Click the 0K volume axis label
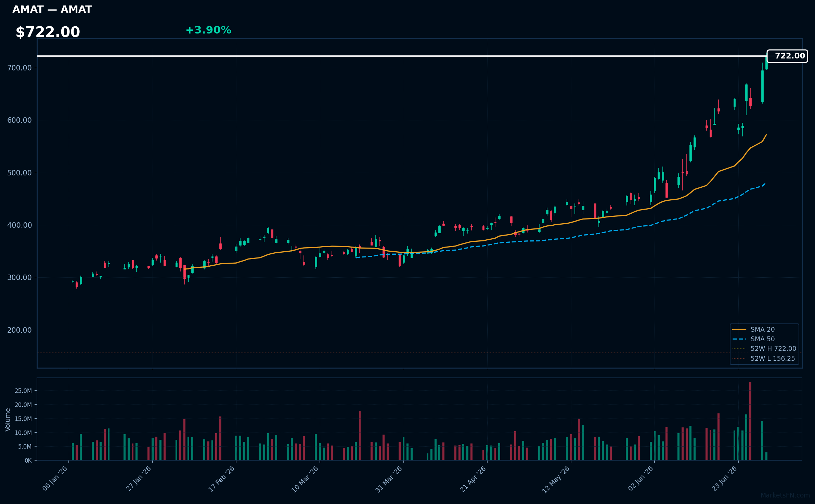 pyautogui.click(x=28, y=461)
